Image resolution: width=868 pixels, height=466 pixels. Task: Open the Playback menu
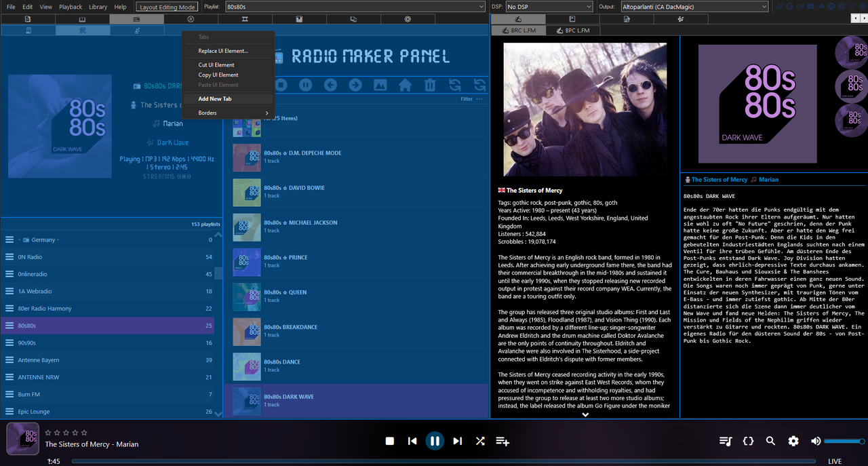coord(71,7)
